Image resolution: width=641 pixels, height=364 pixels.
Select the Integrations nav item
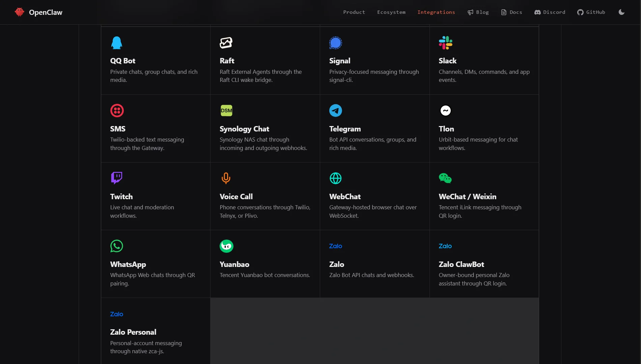coord(436,12)
